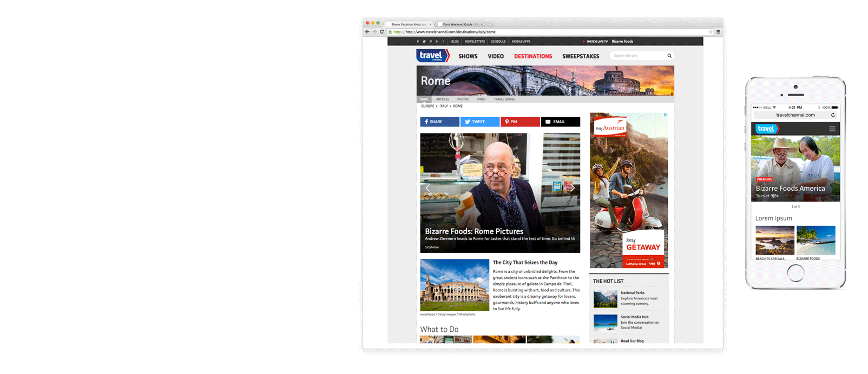The height and width of the screenshot is (374, 868).
Task: Tap BIZARRE FOODS beach thumbnail on phone
Action: click(816, 241)
